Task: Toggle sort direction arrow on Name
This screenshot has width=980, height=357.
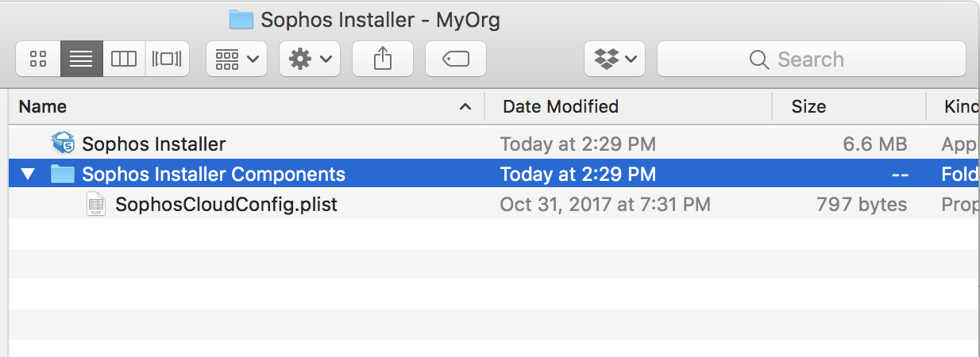Action: [x=465, y=106]
